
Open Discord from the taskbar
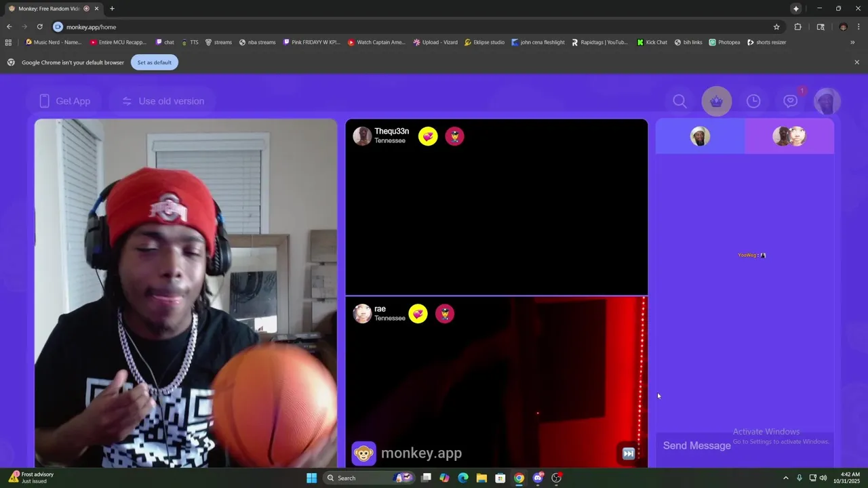coord(538,478)
